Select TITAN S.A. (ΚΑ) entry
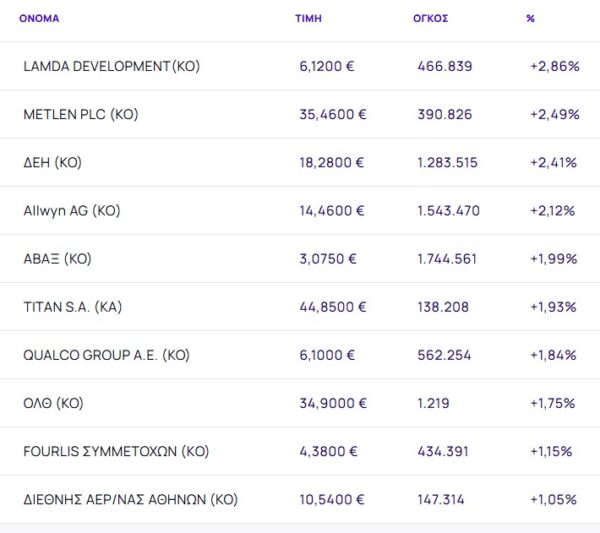The height and width of the screenshot is (533, 600). point(72,307)
